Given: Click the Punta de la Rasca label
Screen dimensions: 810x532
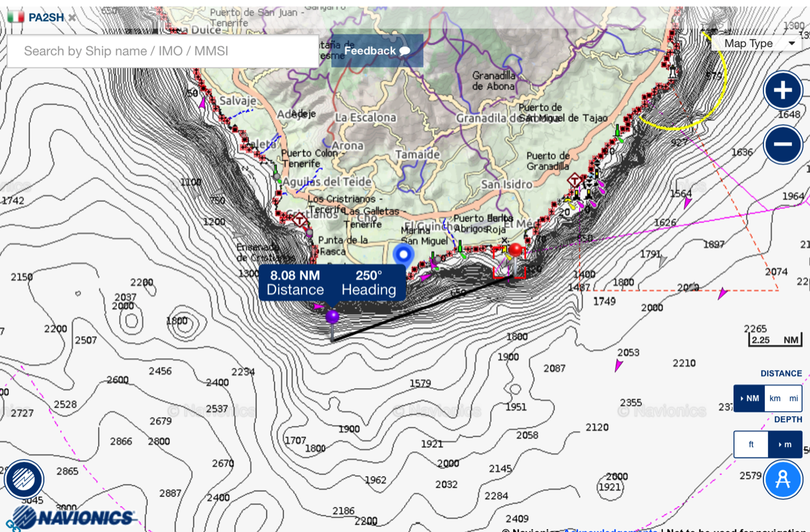Looking at the screenshot, I should (343, 246).
